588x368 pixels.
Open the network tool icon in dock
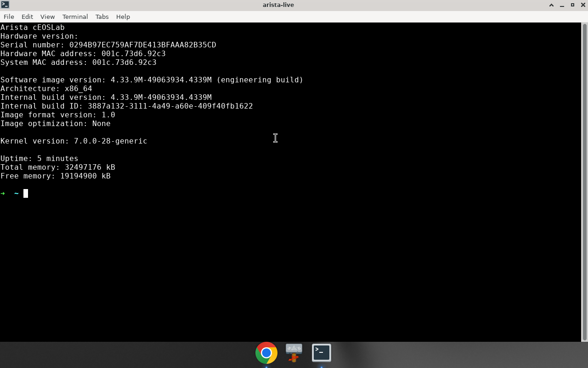(x=294, y=353)
